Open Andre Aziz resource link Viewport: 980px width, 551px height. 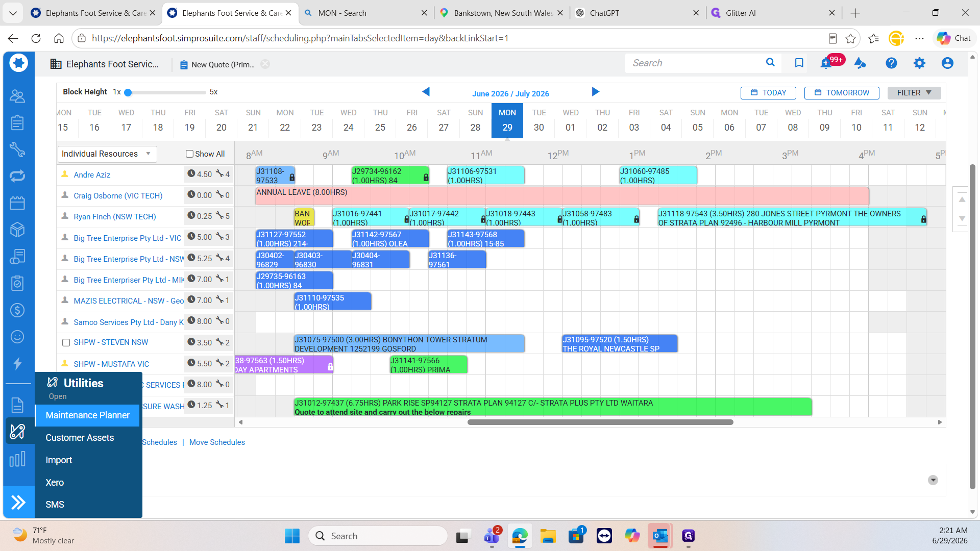(x=92, y=174)
